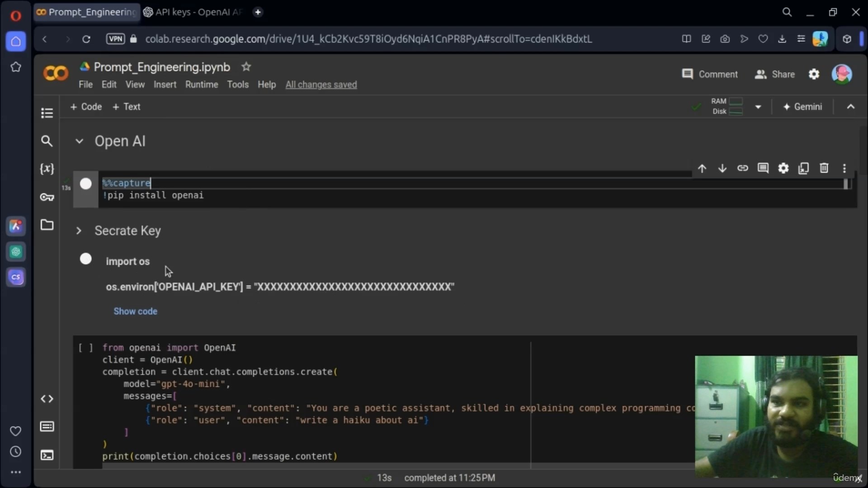
Task: Click the Show code link
Action: pyautogui.click(x=135, y=311)
